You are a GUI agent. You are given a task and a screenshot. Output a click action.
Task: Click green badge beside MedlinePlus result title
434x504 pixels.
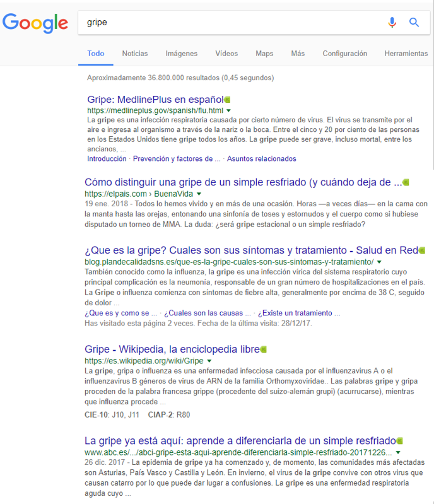tap(228, 99)
